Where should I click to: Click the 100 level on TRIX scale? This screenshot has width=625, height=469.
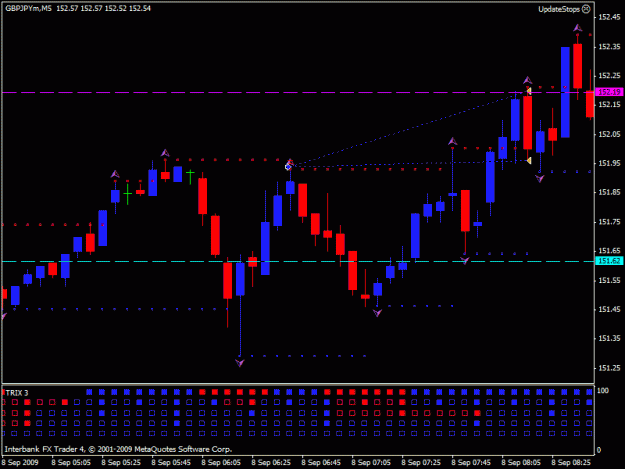pyautogui.click(x=603, y=391)
